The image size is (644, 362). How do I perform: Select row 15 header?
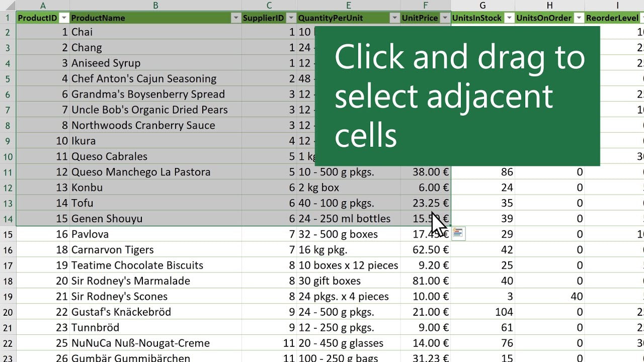click(x=8, y=234)
